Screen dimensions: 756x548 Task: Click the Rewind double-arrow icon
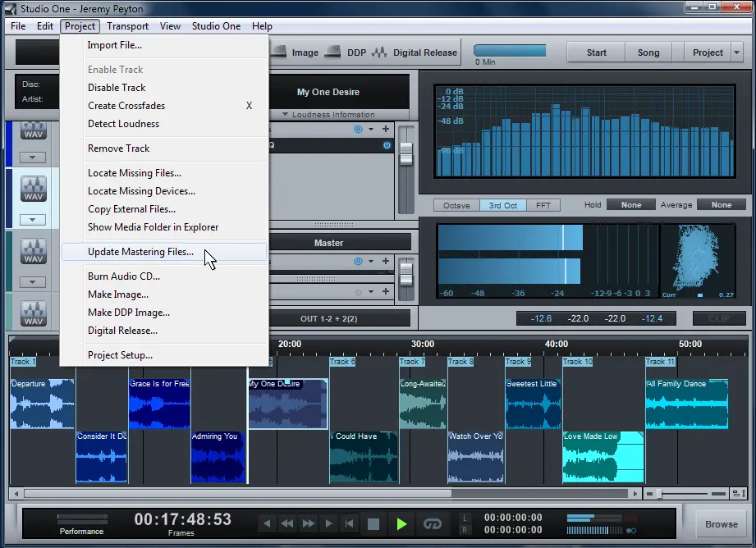pos(287,523)
